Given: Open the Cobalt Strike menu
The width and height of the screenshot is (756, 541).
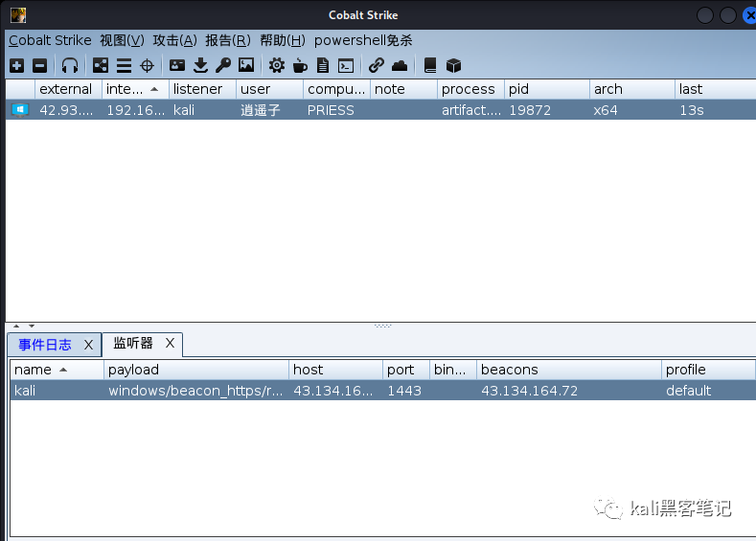Looking at the screenshot, I should [50, 40].
